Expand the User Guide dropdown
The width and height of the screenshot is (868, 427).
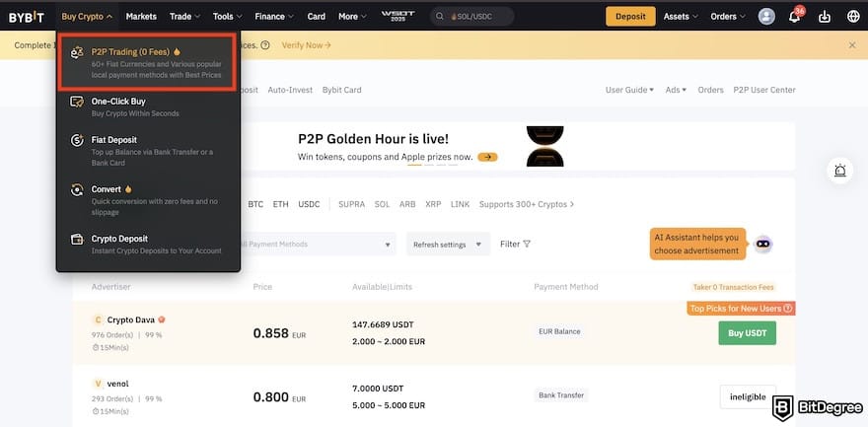click(x=629, y=90)
